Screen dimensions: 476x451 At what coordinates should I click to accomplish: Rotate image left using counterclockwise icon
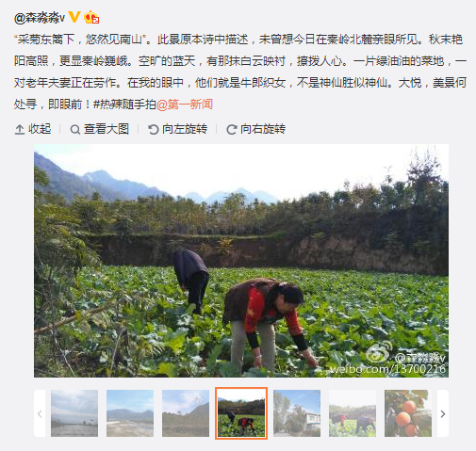coord(154,129)
